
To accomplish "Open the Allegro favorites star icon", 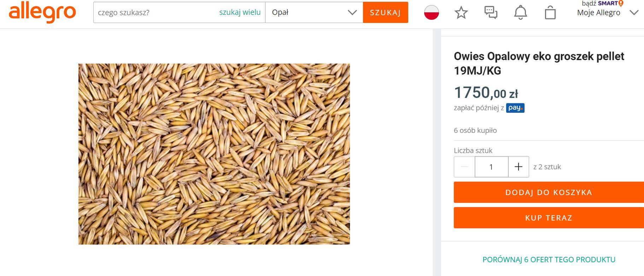I will coord(461,13).
